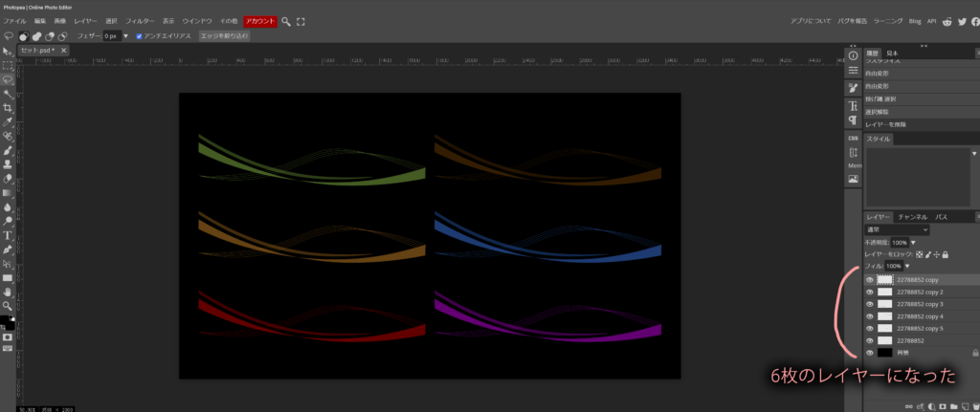Image resolution: width=980 pixels, height=412 pixels.
Task: Click the search magnifier icon in menu bar
Action: (285, 20)
